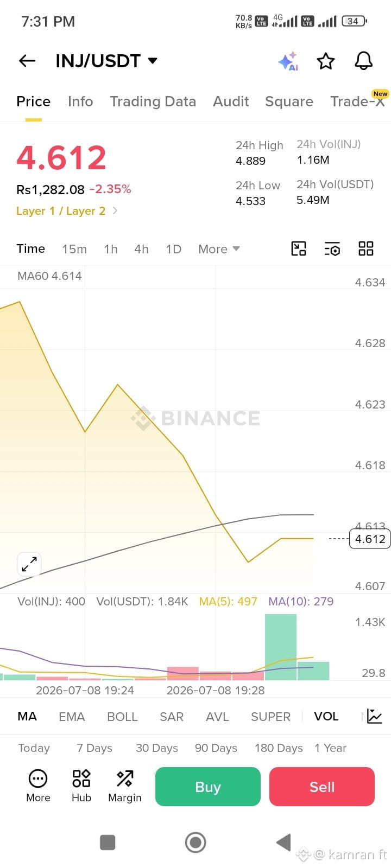
Task: Enable the BOLL indicator
Action: (x=122, y=717)
